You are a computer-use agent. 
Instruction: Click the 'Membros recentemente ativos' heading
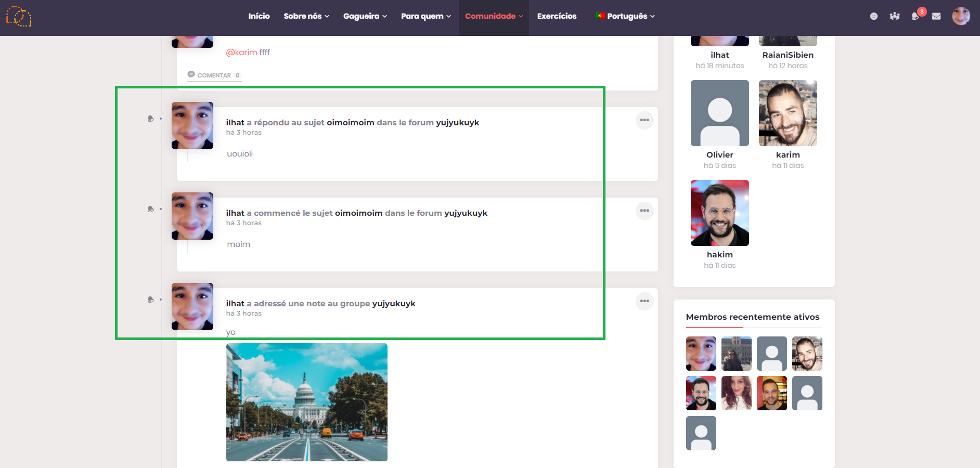pyautogui.click(x=753, y=317)
